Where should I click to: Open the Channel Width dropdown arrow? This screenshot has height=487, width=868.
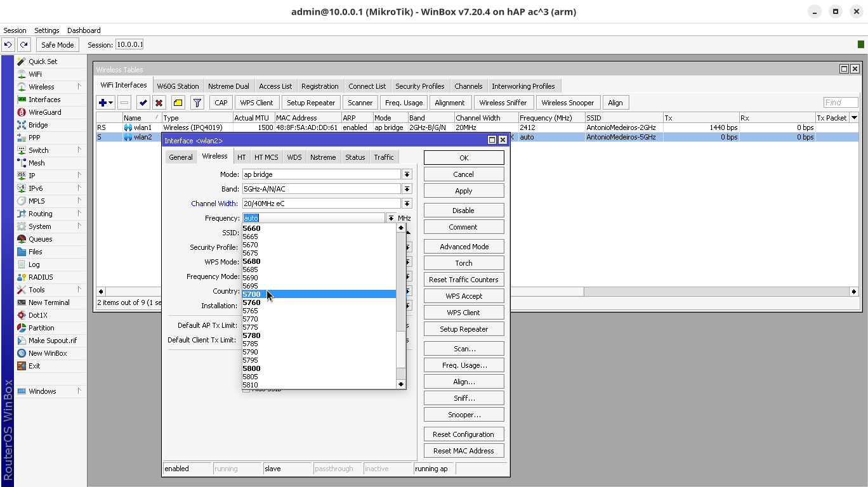click(407, 204)
